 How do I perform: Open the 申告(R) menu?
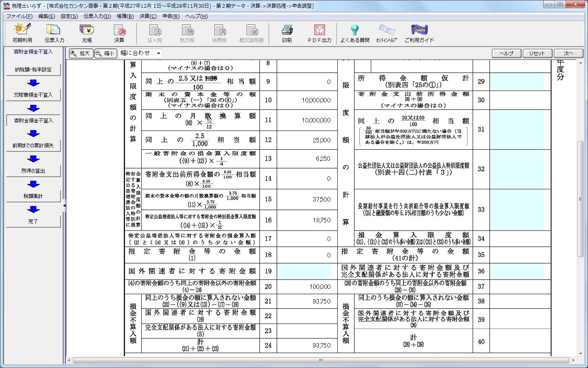(171, 16)
